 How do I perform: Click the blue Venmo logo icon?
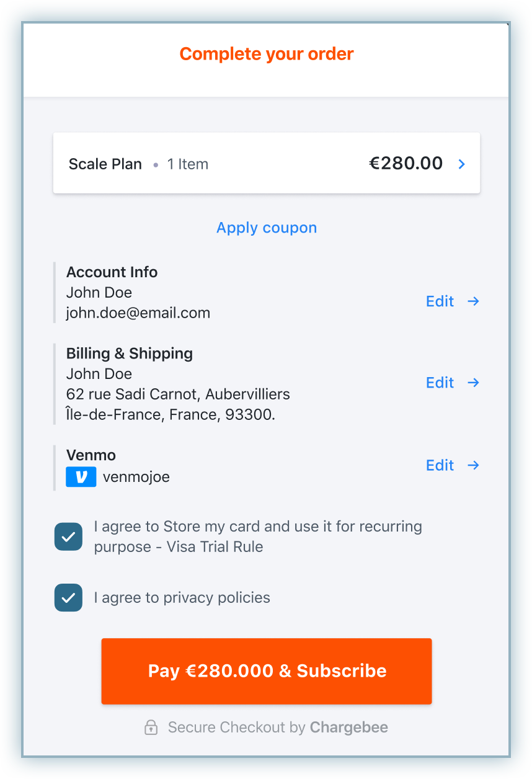pos(81,477)
